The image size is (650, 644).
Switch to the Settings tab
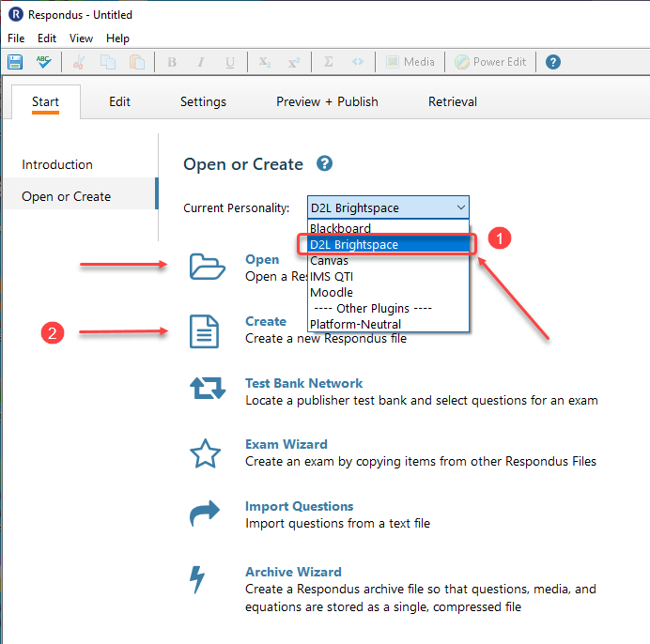pyautogui.click(x=203, y=101)
